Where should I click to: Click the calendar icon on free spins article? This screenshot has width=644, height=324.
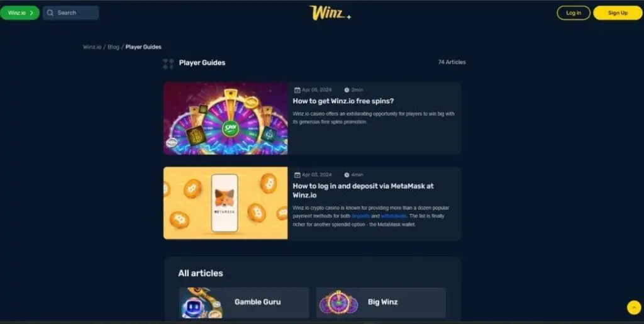297,90
